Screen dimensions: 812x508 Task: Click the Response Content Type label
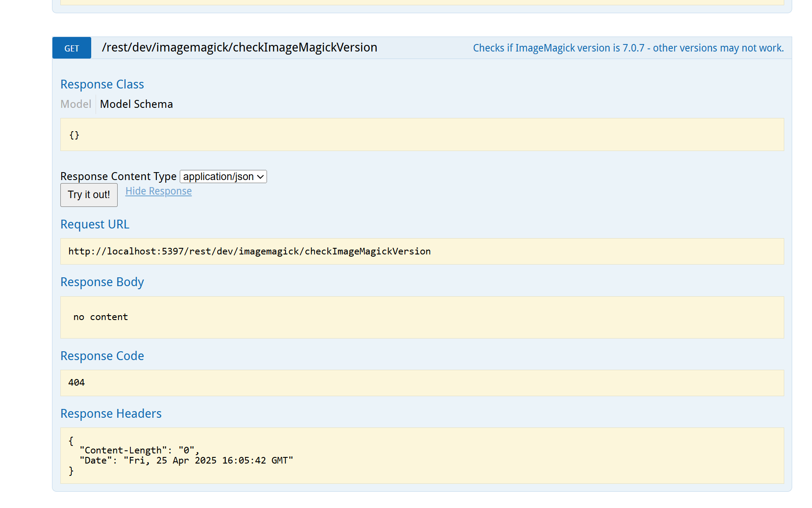pyautogui.click(x=119, y=176)
